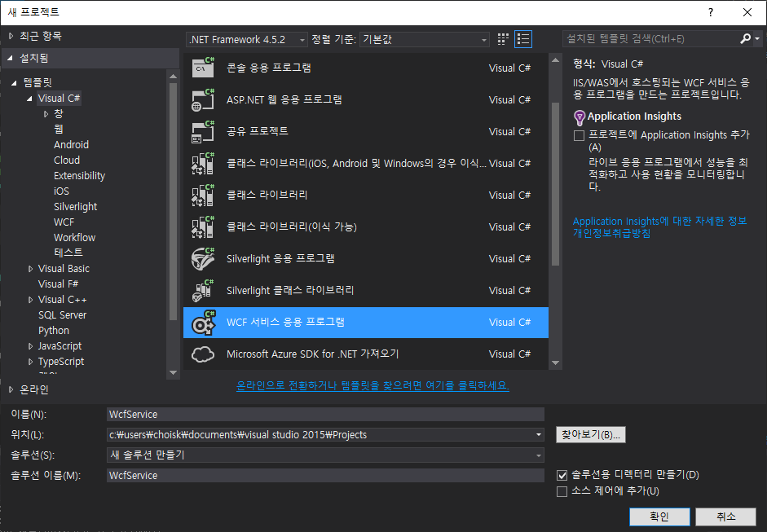Open Application Insights에 대한 자세한 정보 link
Screen dimensions: 767x532
[x=660, y=222]
